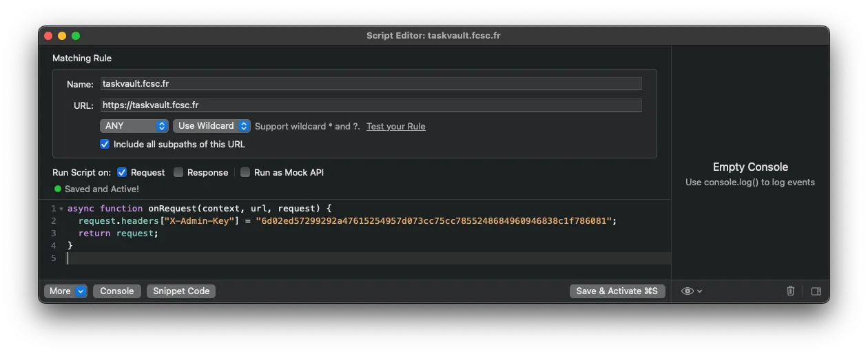This screenshot has height=354, width=868.
Task: Open the ANY method dropdown
Action: [134, 126]
